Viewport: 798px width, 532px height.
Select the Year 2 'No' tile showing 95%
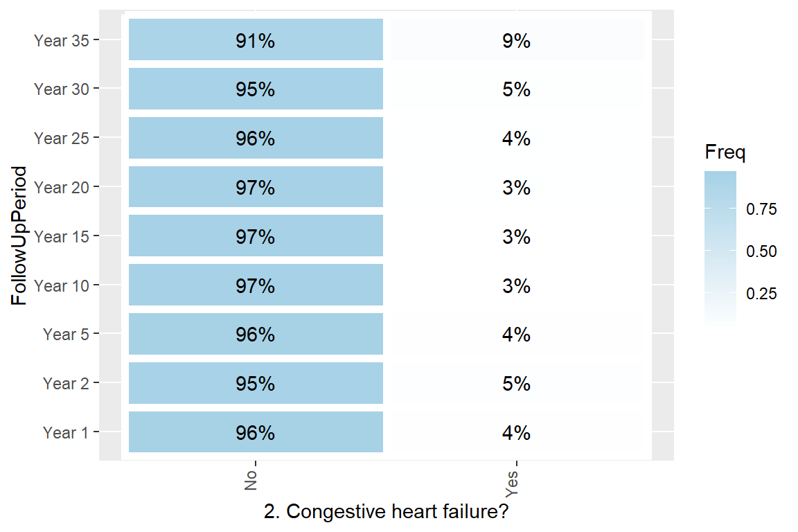tap(256, 383)
